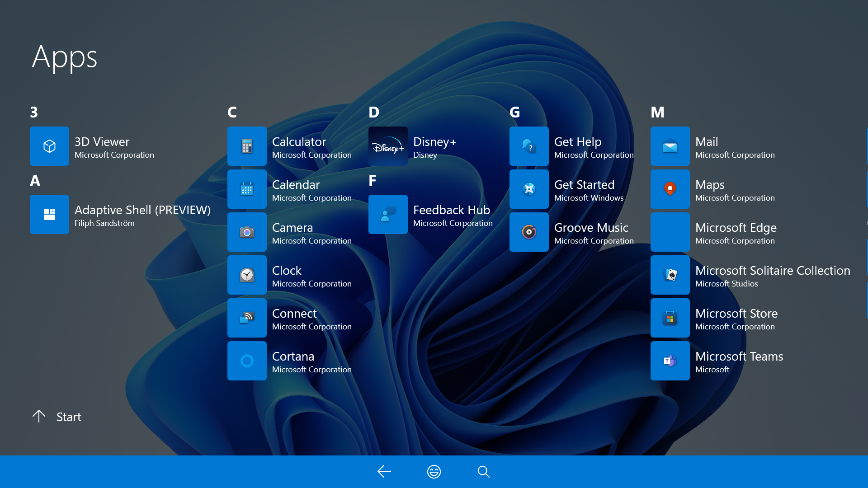Open the Microsoft Store tile icon

tap(670, 318)
